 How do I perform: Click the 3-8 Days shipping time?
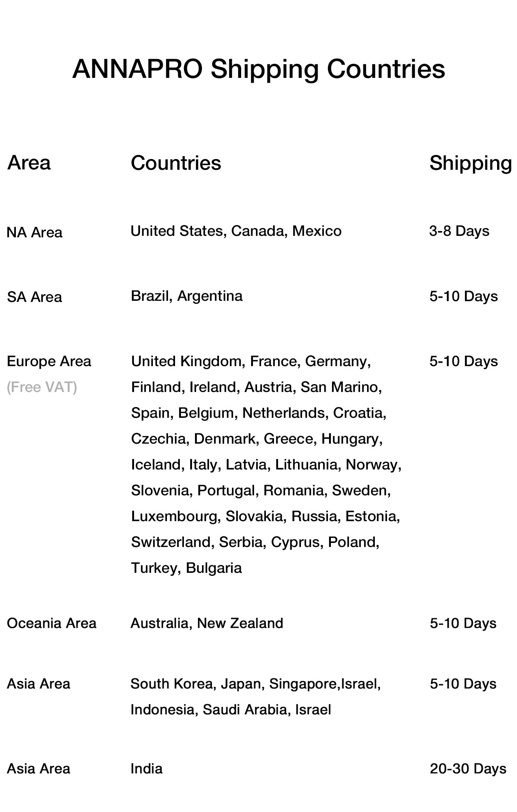459,231
